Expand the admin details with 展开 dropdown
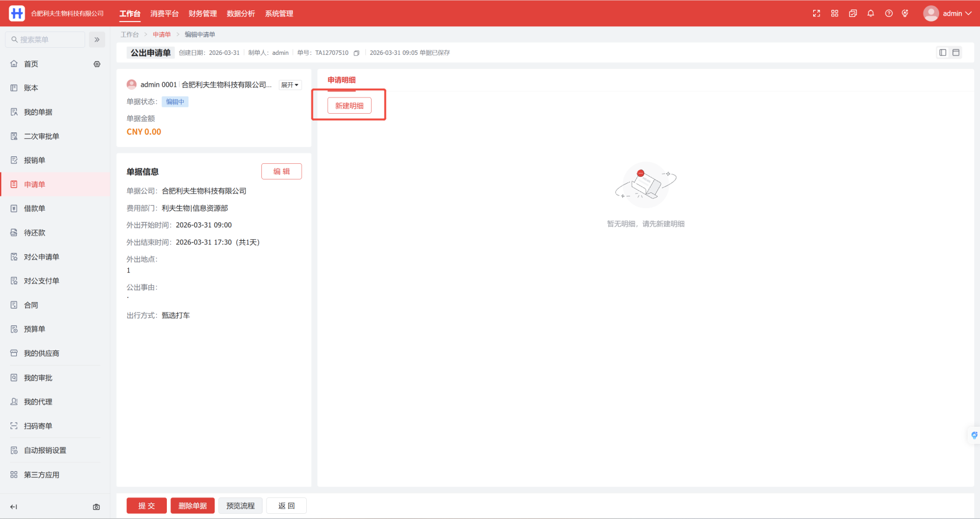Viewport: 980px width, 519px height. coord(289,85)
